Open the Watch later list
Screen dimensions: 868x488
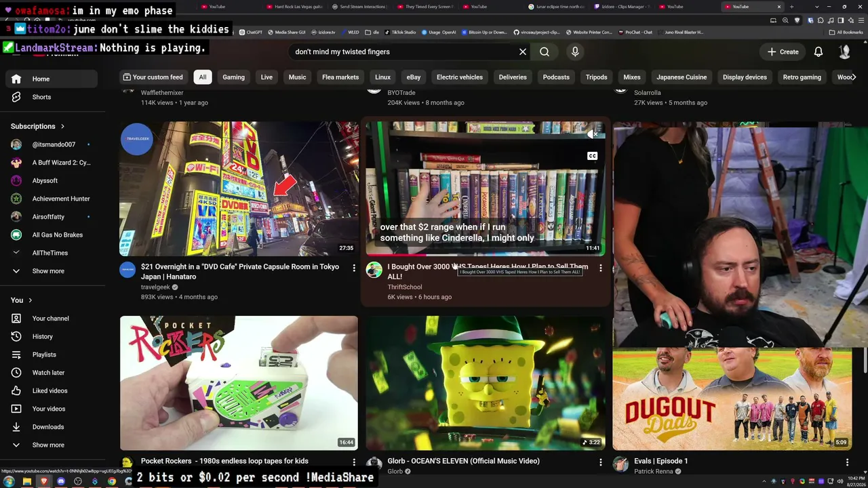[x=52, y=373]
